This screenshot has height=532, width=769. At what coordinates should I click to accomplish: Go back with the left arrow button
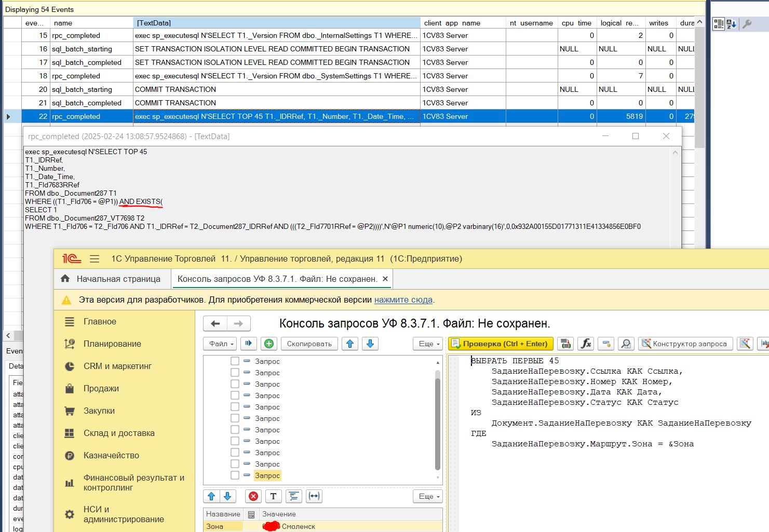pyautogui.click(x=215, y=323)
